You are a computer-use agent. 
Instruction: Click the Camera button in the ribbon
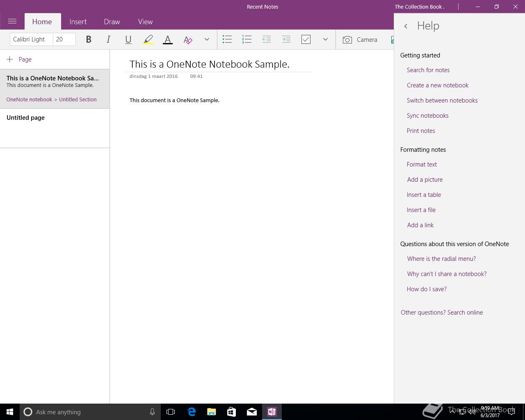tap(361, 39)
